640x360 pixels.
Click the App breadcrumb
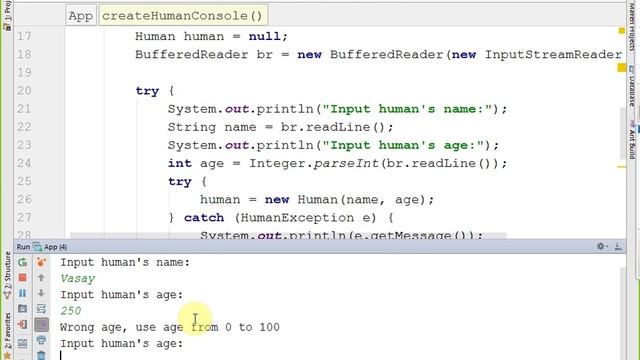click(81, 16)
